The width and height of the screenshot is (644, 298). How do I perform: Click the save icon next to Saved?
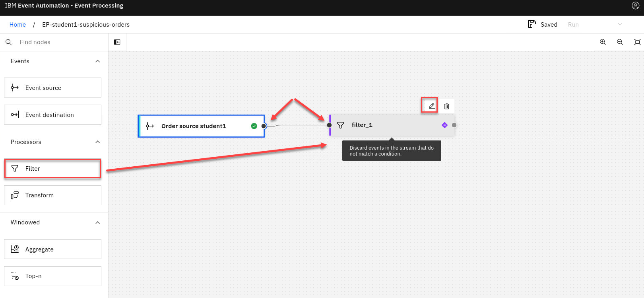click(x=531, y=24)
